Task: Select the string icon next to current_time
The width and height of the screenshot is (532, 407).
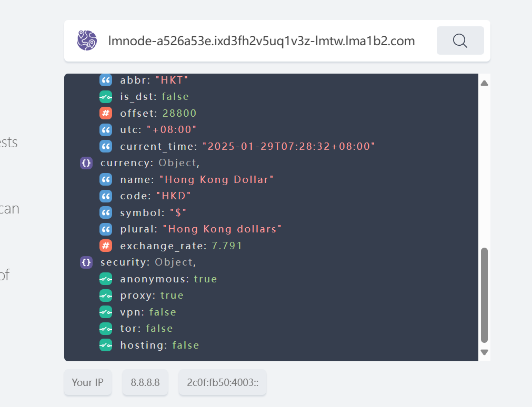Action: click(x=106, y=146)
